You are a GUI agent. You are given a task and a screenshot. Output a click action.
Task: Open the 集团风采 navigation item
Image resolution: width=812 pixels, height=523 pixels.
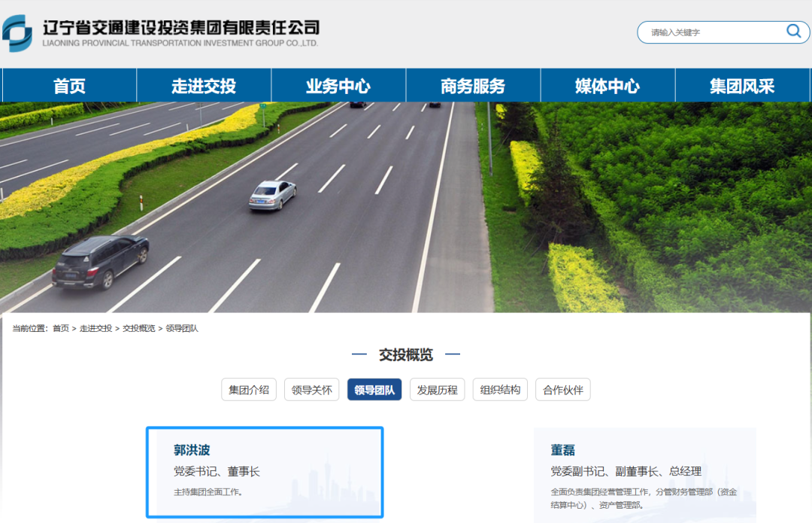(x=742, y=86)
